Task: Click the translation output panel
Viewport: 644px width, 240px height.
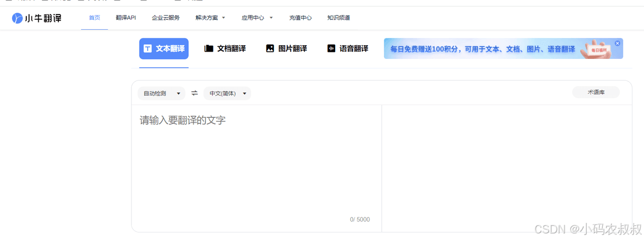Action: coord(507,168)
